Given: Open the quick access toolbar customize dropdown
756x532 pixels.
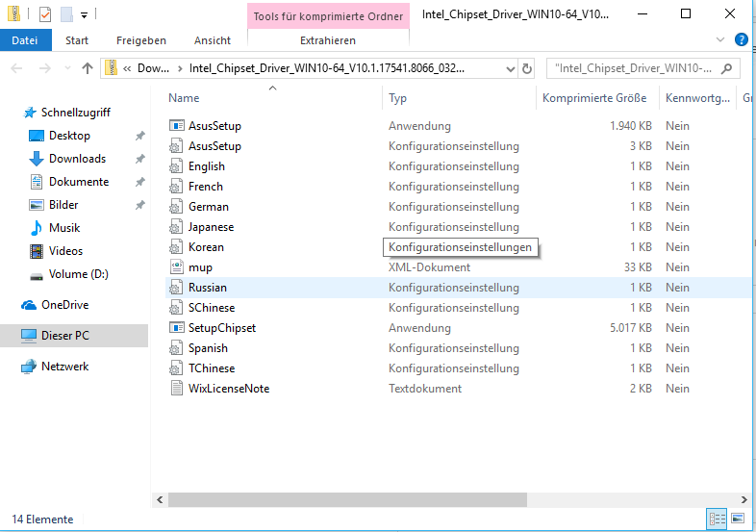Looking at the screenshot, I should click(84, 15).
